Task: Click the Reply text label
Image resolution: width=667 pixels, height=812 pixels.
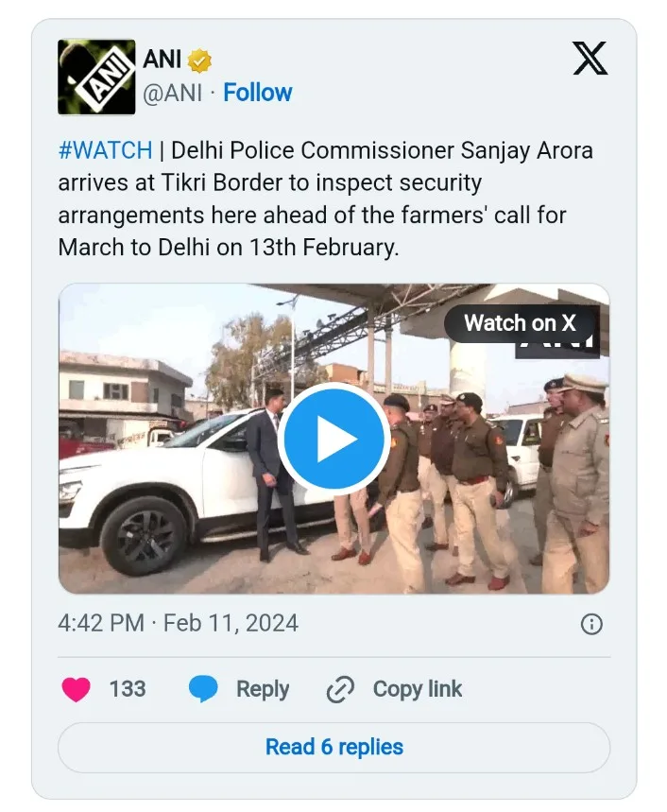Action: [263, 689]
